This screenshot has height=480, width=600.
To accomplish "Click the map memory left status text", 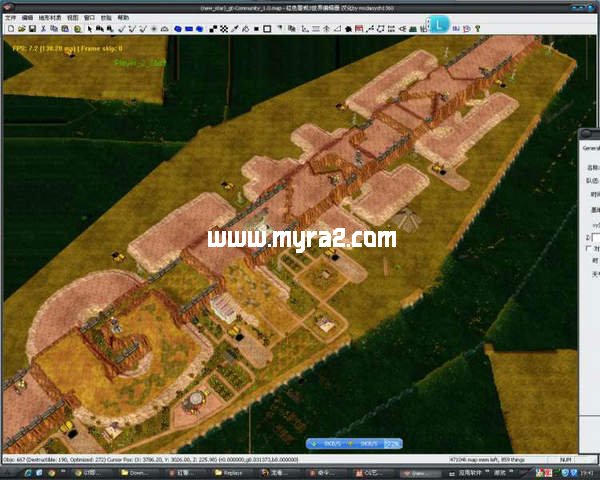I will (x=486, y=459).
